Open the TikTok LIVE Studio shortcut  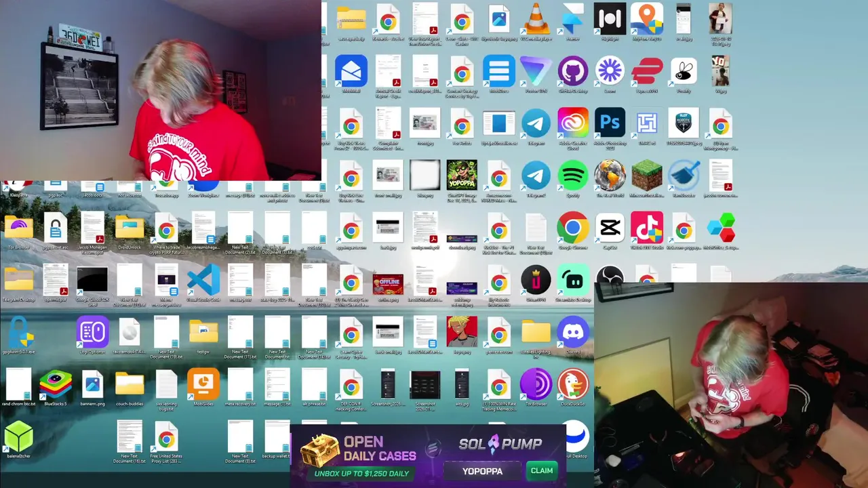(647, 228)
